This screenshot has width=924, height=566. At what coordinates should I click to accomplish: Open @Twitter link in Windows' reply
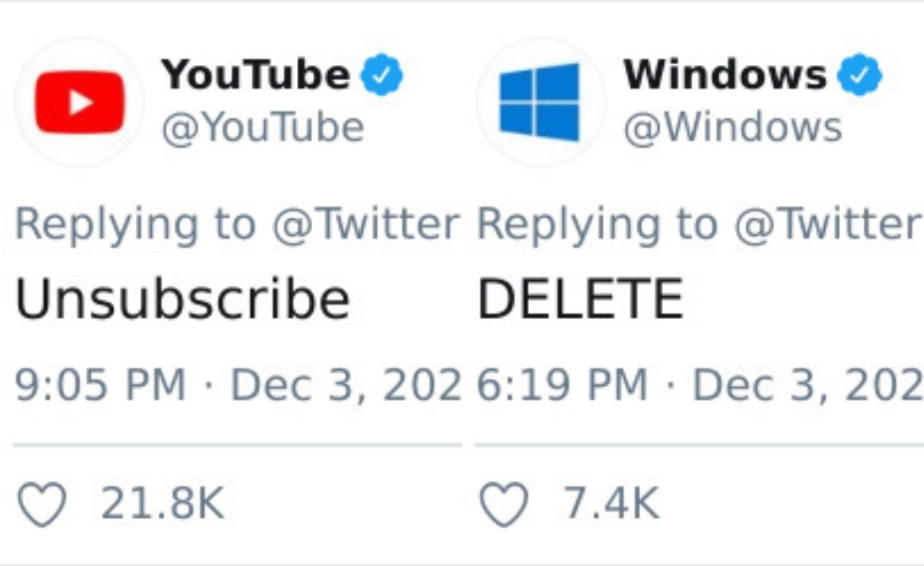(828, 225)
